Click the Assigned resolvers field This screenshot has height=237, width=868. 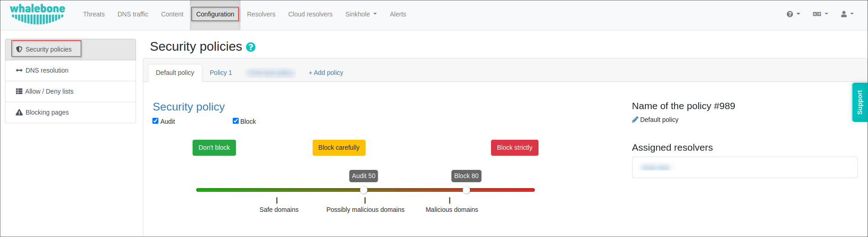(744, 168)
